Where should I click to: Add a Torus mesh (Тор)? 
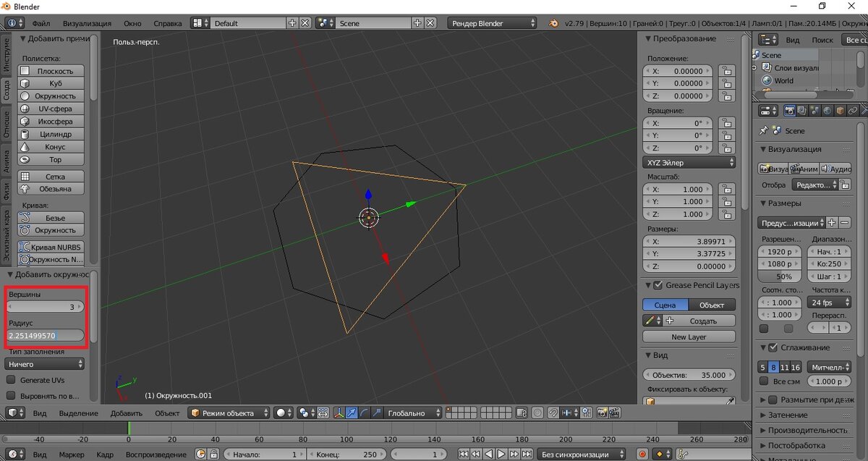pyautogui.click(x=51, y=159)
